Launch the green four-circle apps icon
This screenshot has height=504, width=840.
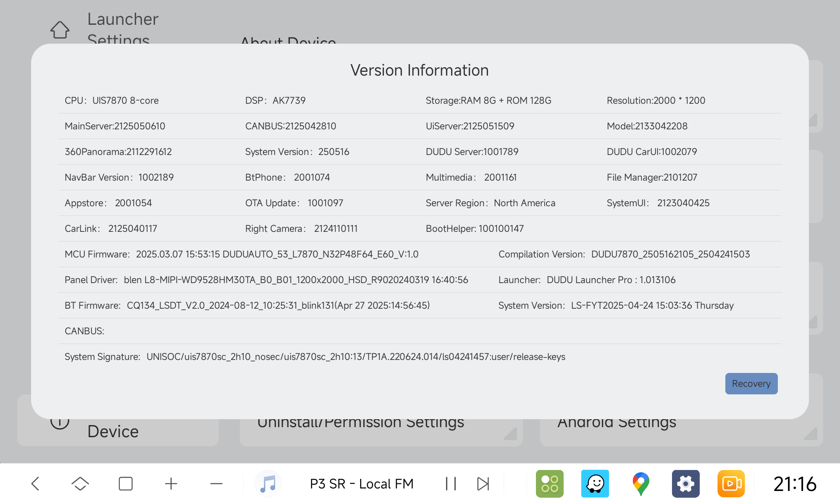pos(549,483)
